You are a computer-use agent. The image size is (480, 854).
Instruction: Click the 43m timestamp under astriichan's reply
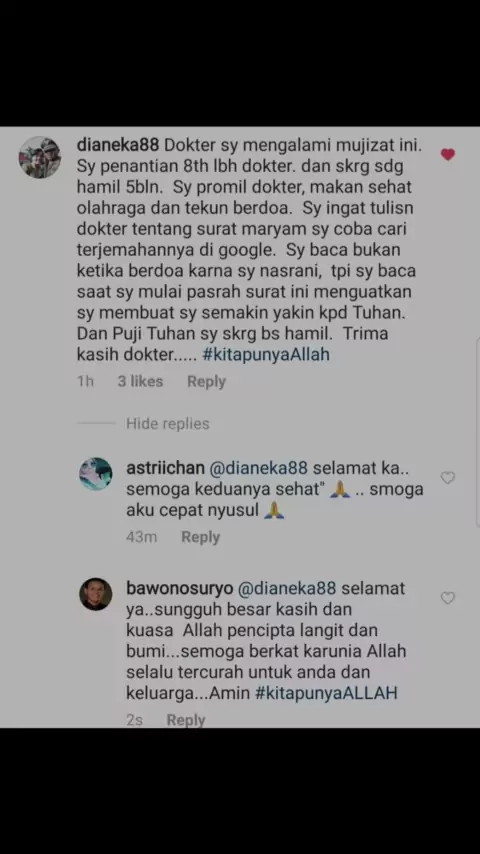[x=142, y=537]
